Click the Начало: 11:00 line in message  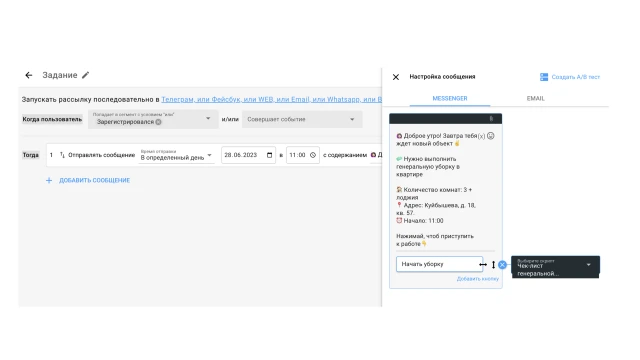coord(420,221)
